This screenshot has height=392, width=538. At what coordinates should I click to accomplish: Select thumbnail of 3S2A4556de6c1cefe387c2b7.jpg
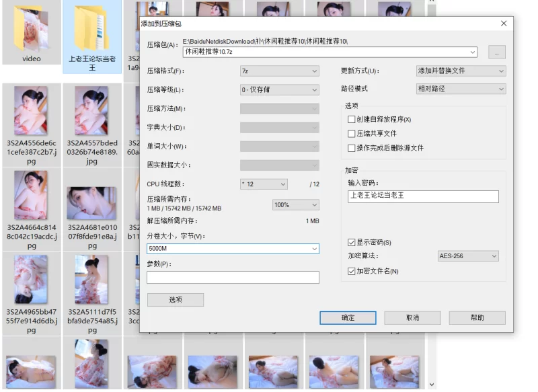31,110
